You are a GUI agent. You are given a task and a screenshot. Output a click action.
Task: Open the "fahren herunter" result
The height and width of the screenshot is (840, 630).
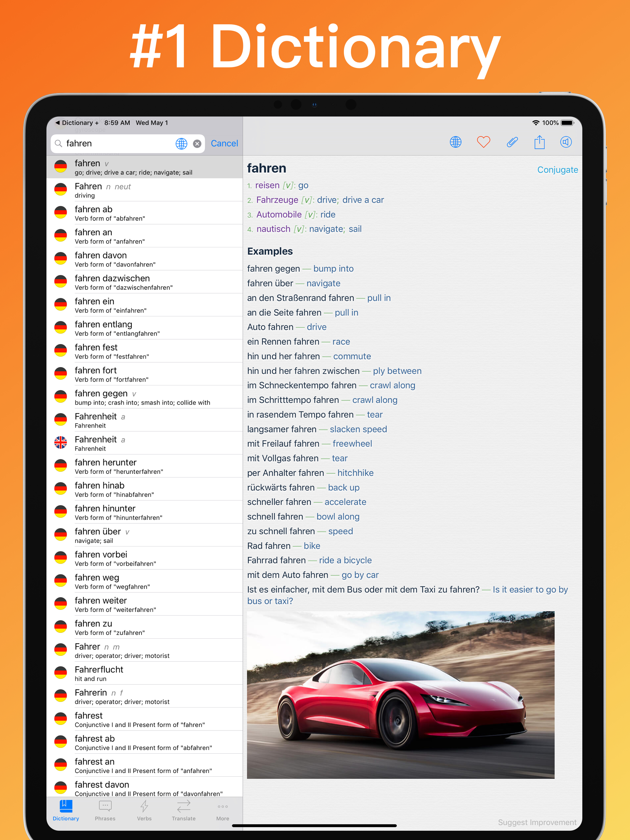[x=144, y=466]
